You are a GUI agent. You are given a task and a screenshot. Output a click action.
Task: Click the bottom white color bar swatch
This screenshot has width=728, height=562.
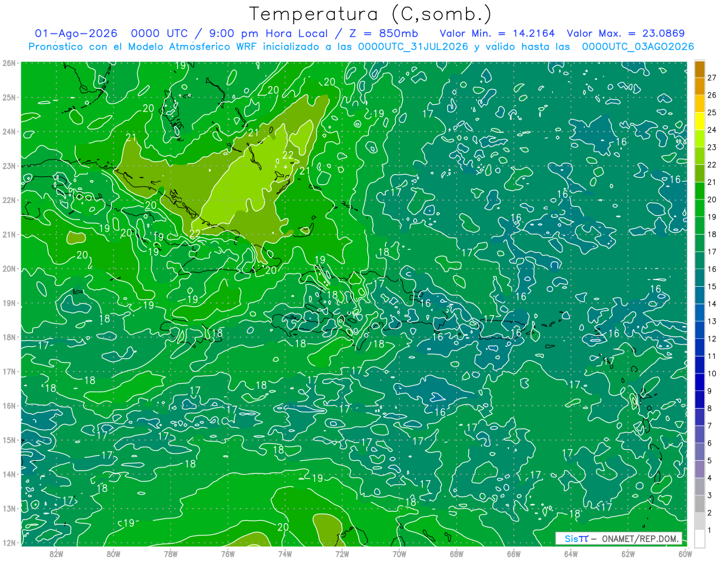click(700, 538)
